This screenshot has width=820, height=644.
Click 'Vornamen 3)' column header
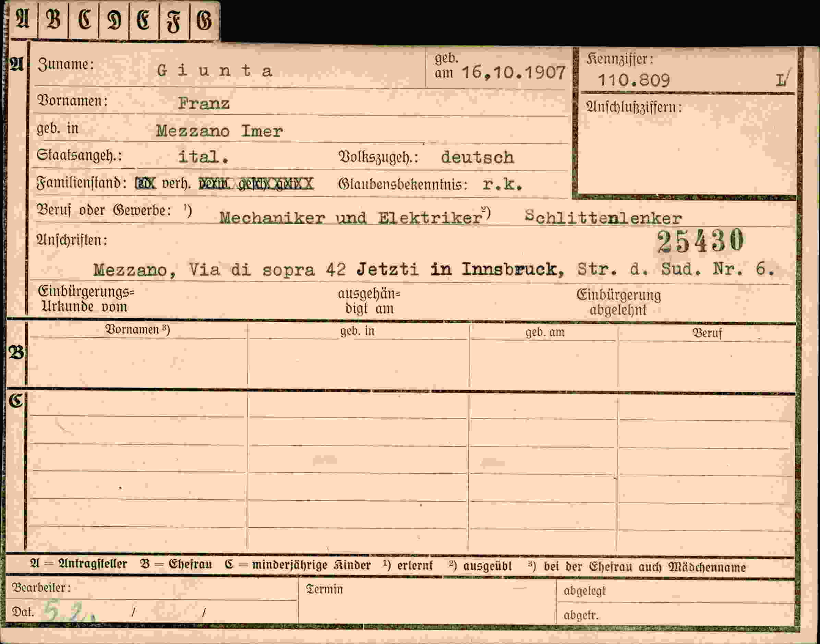[x=137, y=330]
